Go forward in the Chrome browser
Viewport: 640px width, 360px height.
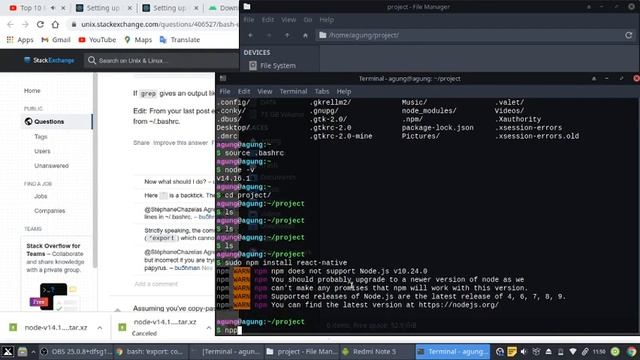click(25, 24)
